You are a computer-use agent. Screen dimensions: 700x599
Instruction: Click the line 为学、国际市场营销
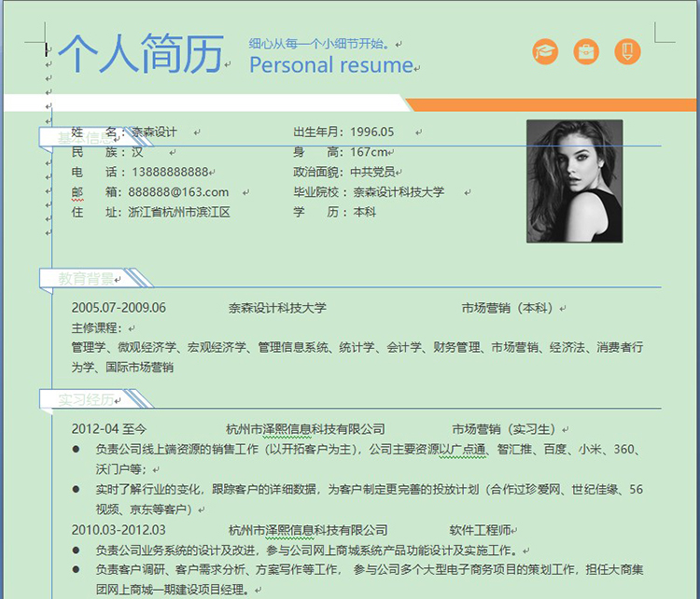(122, 368)
